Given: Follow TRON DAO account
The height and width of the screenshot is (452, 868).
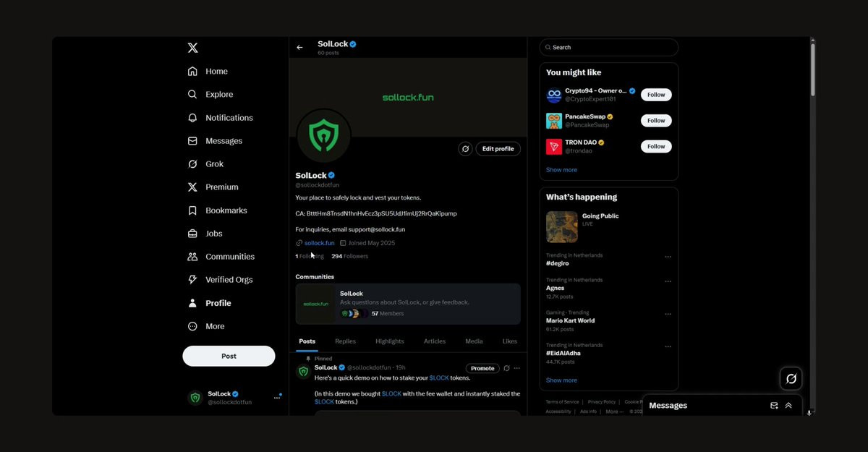Looking at the screenshot, I should (x=656, y=146).
